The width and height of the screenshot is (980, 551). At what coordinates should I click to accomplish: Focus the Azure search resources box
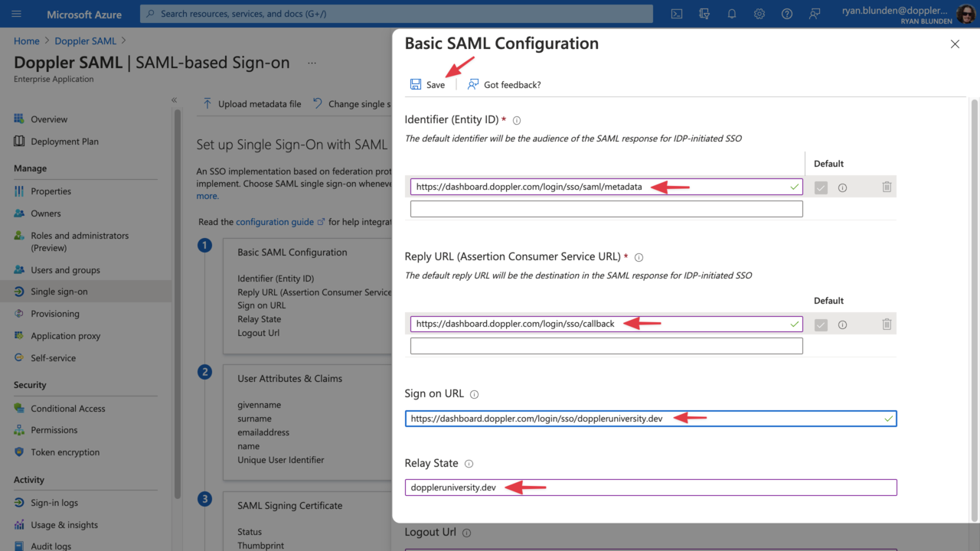[397, 14]
